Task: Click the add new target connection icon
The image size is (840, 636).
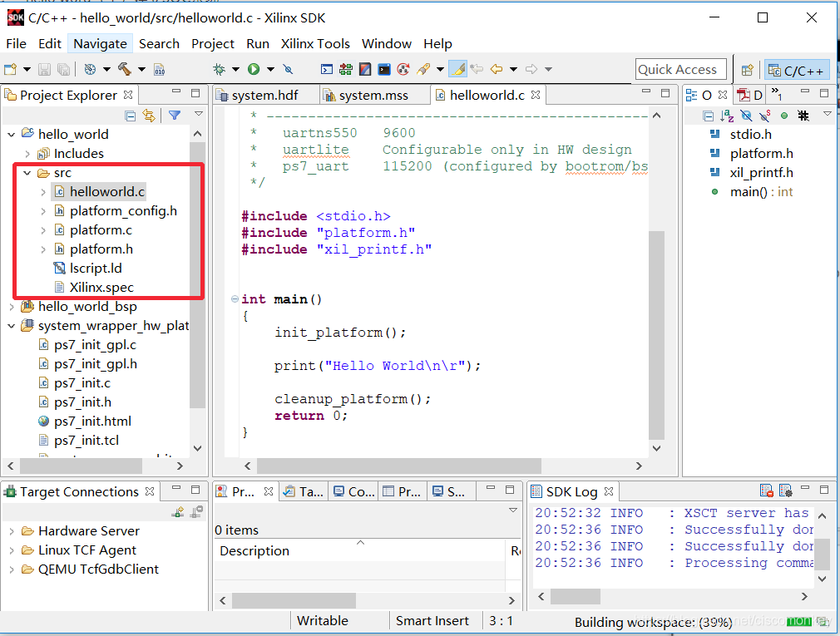Action: 178,512
